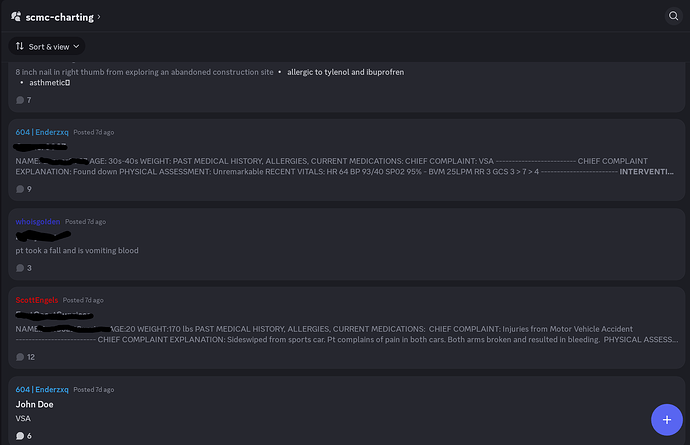690x445 pixels.
Task: Click 604 | Enderzxq name on VSA post
Action: point(42,390)
